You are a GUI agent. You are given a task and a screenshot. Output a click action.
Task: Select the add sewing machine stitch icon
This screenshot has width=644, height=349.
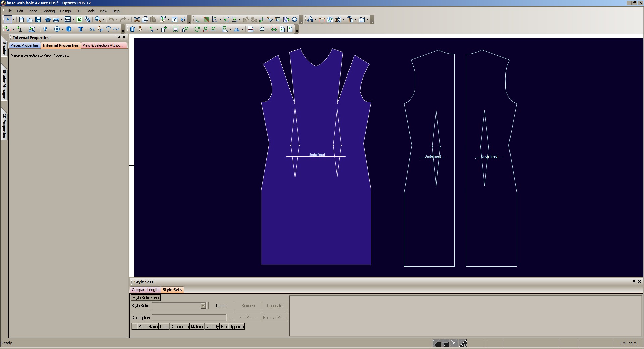point(32,29)
